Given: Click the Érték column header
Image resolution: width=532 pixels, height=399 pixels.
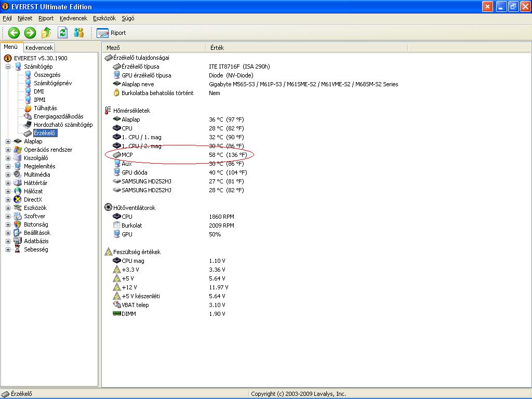Looking at the screenshot, I should coord(306,48).
